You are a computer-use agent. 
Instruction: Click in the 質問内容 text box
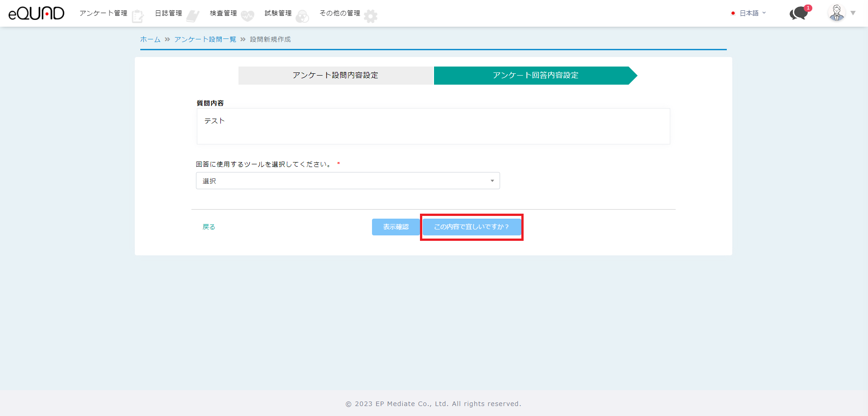click(433, 126)
